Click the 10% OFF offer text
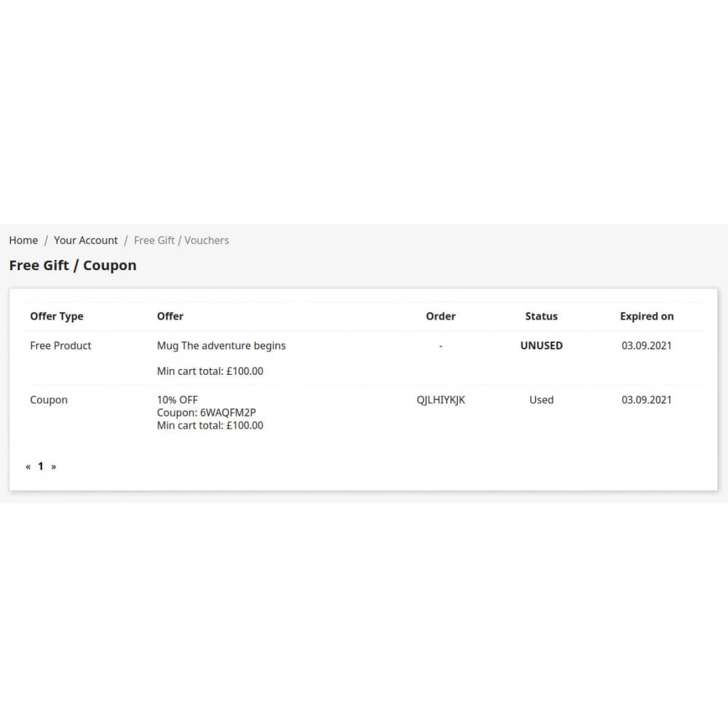The height and width of the screenshot is (728, 728). [178, 400]
